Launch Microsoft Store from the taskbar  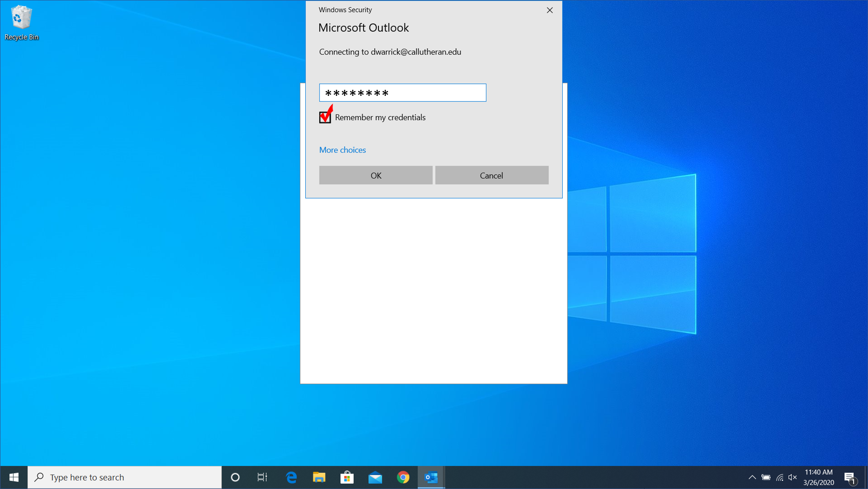[x=347, y=477]
